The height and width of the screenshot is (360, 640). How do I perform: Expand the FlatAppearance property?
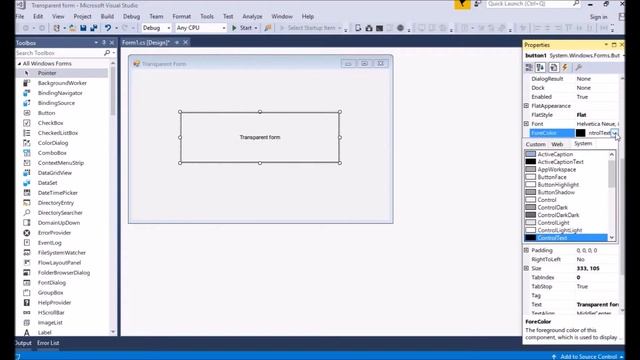pyautogui.click(x=527, y=106)
